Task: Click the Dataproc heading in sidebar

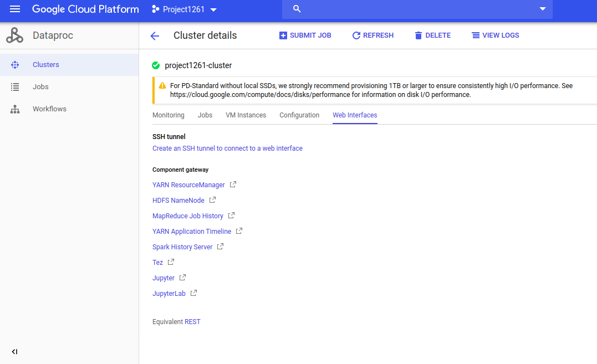Action: click(x=53, y=35)
